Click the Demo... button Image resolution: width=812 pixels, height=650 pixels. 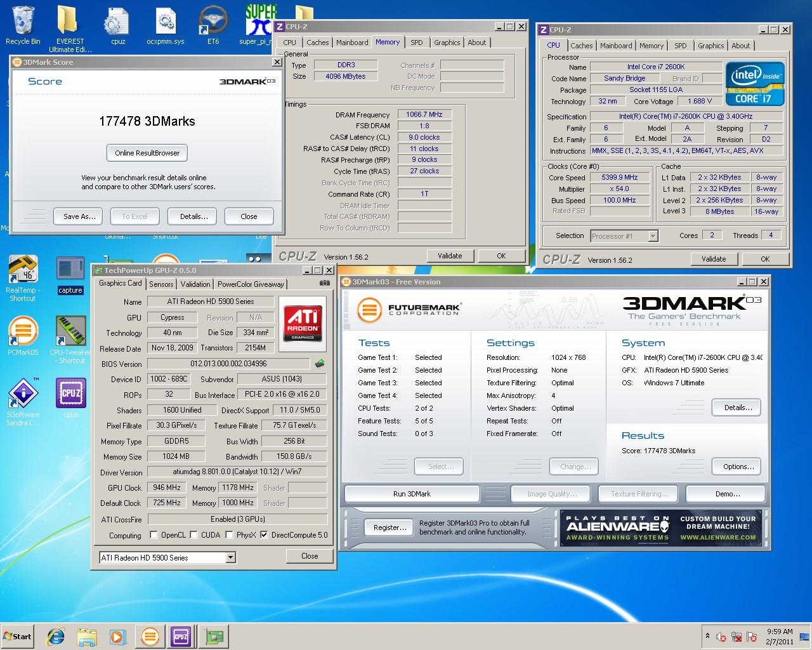tap(726, 494)
